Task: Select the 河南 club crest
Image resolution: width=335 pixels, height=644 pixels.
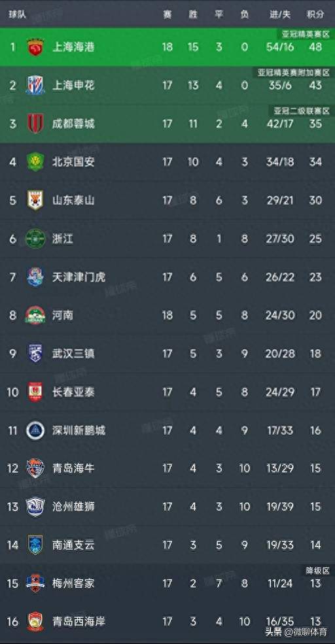Action: point(35,315)
